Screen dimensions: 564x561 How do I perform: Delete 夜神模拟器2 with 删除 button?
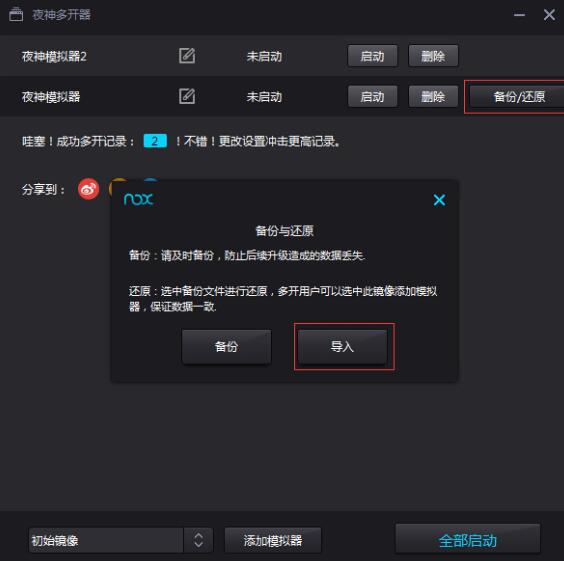click(433, 56)
